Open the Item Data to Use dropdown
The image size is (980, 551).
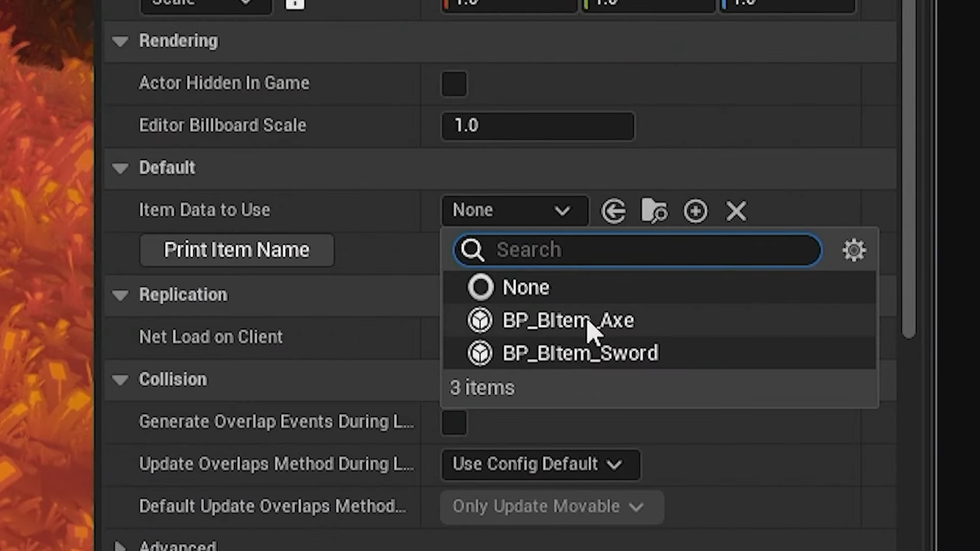point(514,211)
